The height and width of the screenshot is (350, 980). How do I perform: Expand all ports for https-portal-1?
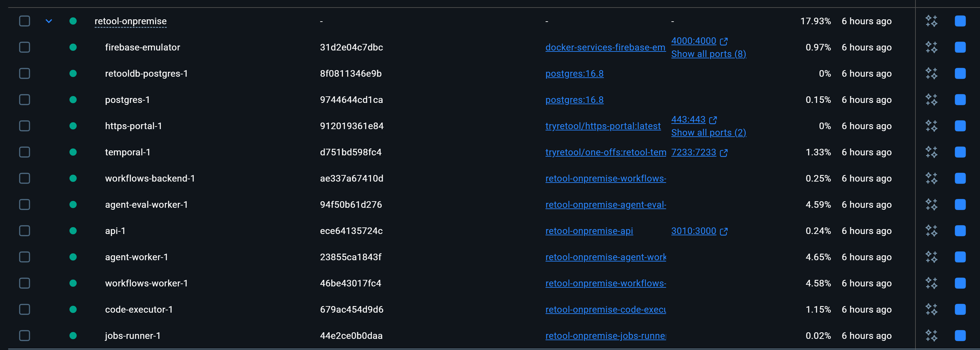point(708,133)
